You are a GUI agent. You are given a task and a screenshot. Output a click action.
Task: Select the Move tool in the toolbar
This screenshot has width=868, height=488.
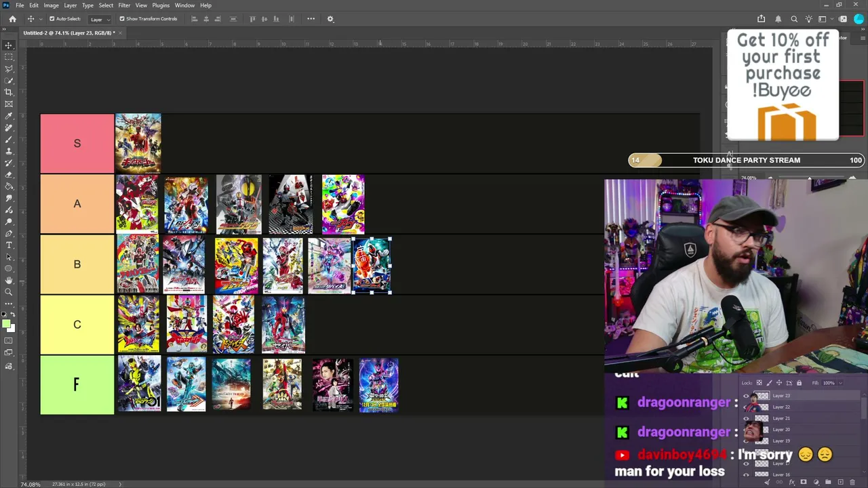tap(9, 45)
